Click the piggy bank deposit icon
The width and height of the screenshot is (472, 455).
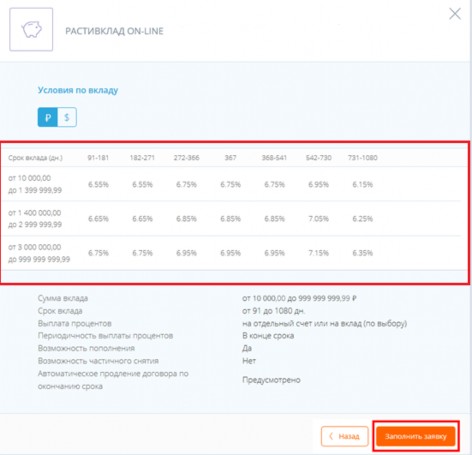[31, 30]
